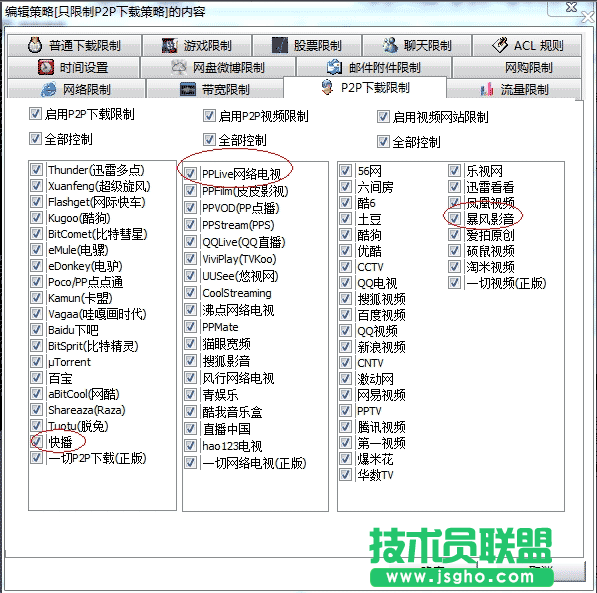Click the bandwidth icon on 带宽限制 tab
Screen dimensions: 597x593
(x=188, y=90)
